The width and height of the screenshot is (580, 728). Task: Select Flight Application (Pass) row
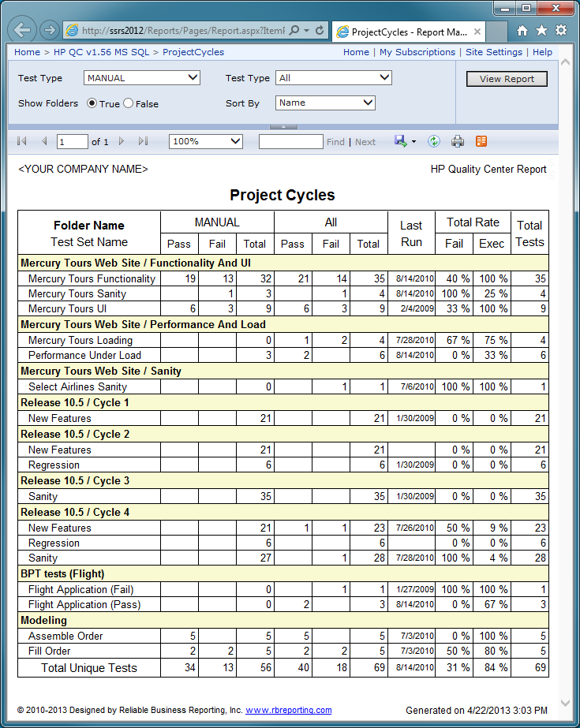[84, 604]
